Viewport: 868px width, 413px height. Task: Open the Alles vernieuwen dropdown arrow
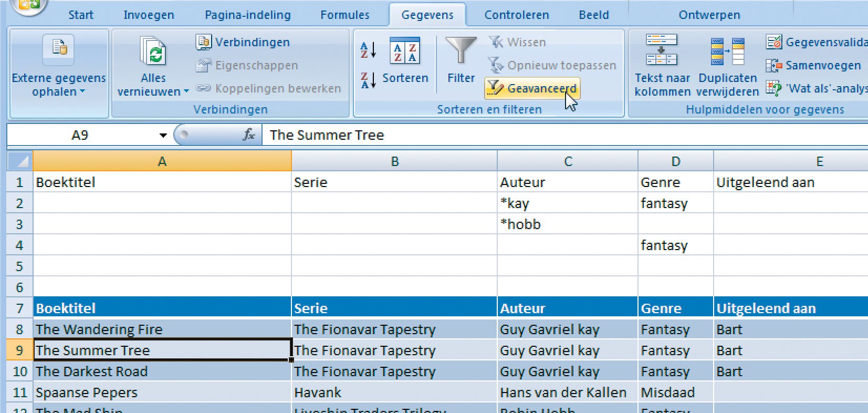click(186, 91)
